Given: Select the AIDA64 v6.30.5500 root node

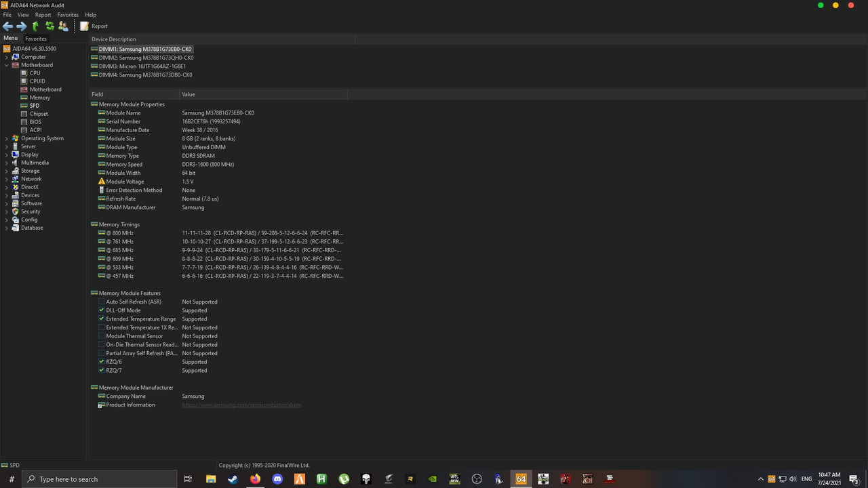Looking at the screenshot, I should (x=34, y=49).
